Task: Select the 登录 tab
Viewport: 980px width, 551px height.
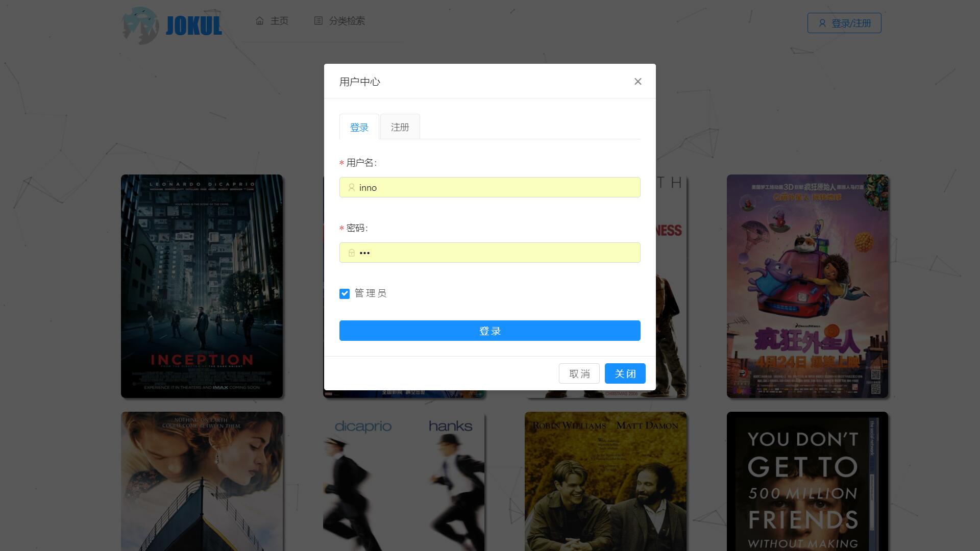Action: [x=359, y=127]
